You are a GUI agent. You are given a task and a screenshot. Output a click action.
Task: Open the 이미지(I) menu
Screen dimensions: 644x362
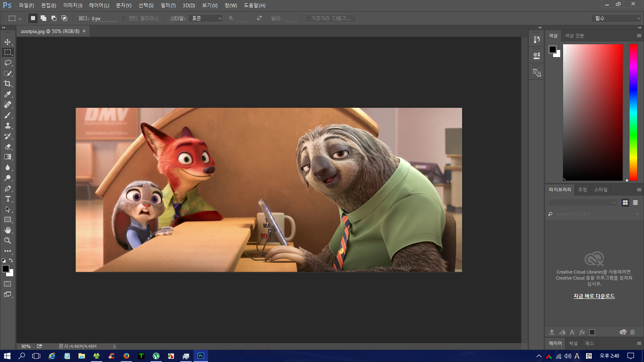73,6
